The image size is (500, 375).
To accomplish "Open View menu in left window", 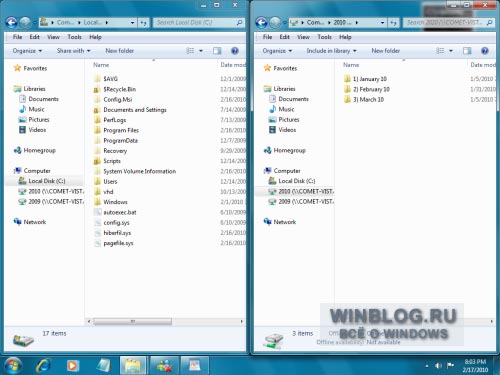I will click(53, 37).
